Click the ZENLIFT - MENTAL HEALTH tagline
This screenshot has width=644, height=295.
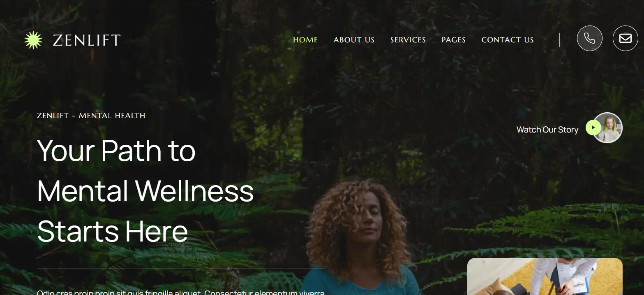pyautogui.click(x=91, y=116)
